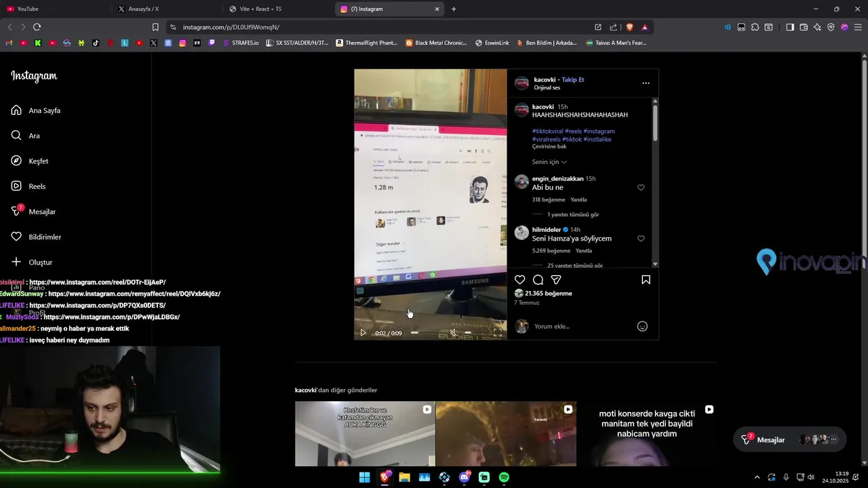Image resolution: width=868 pixels, height=488 pixels.
Task: Open STRAFES.io bookmark
Action: pyautogui.click(x=241, y=43)
